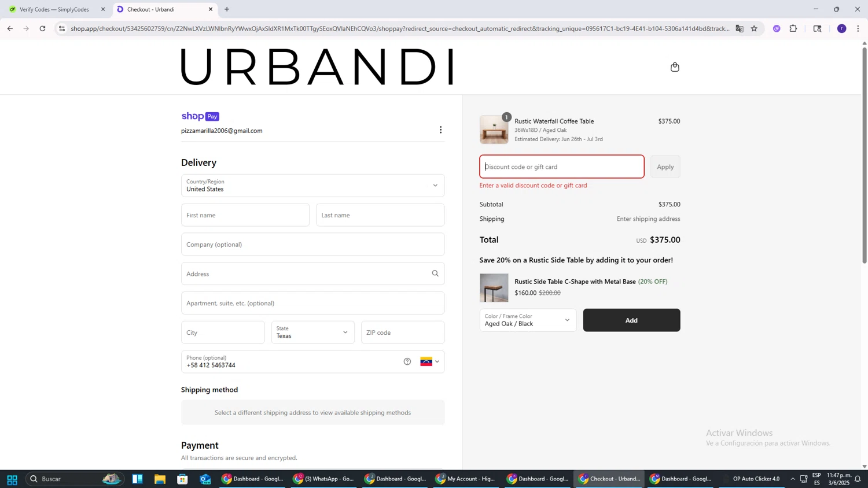Click the Windows taskbar search box
Image resolution: width=868 pixels, height=488 pixels.
tap(75, 479)
